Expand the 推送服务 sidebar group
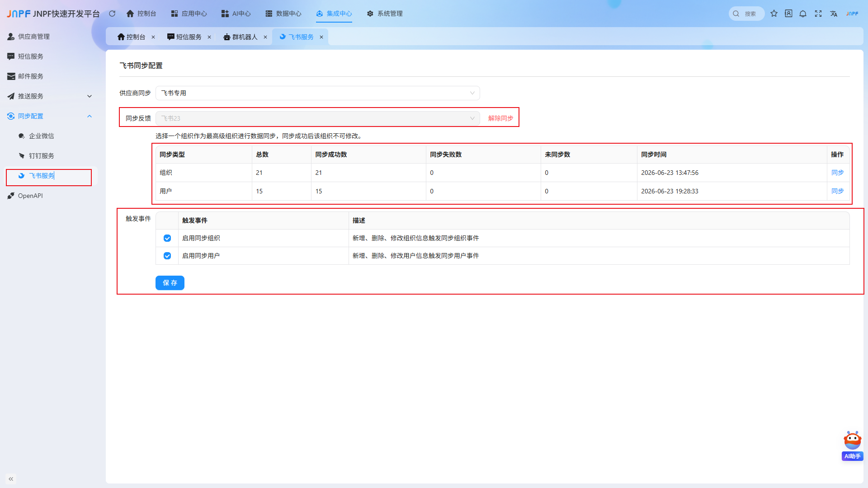This screenshot has height=488, width=868. 49,96
